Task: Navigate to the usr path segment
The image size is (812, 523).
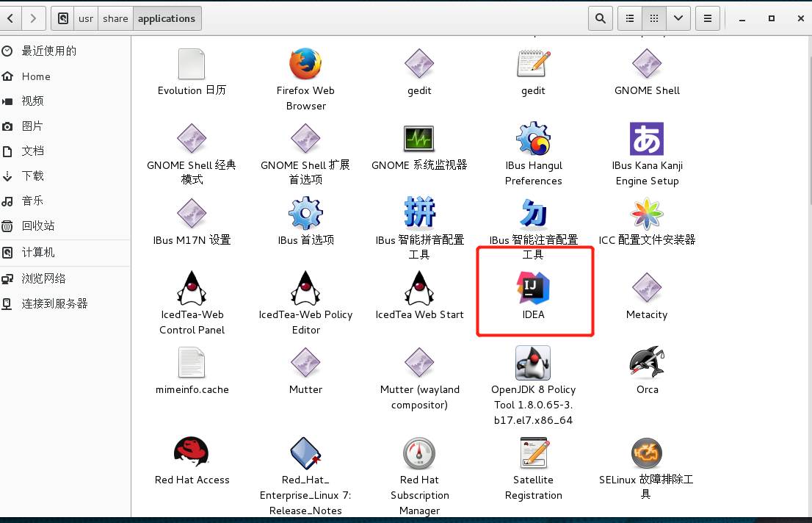Action: 86,18
